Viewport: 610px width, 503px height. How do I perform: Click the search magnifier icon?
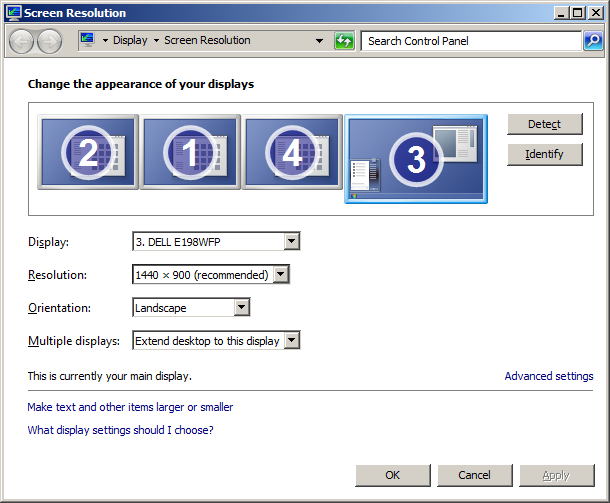(x=594, y=41)
